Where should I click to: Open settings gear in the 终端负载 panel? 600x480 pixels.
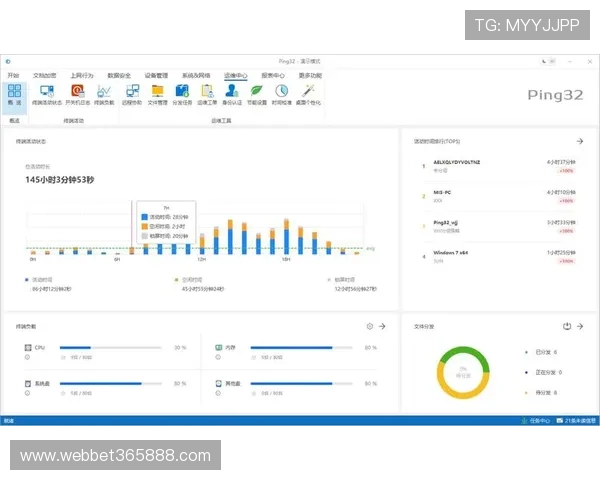click(369, 326)
